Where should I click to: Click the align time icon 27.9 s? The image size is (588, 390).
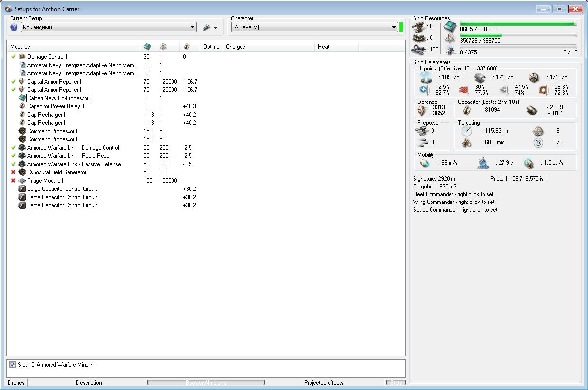tap(484, 163)
